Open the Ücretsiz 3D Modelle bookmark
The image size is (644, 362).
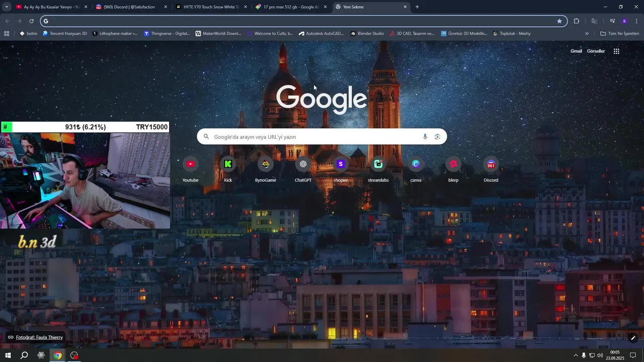click(x=464, y=34)
